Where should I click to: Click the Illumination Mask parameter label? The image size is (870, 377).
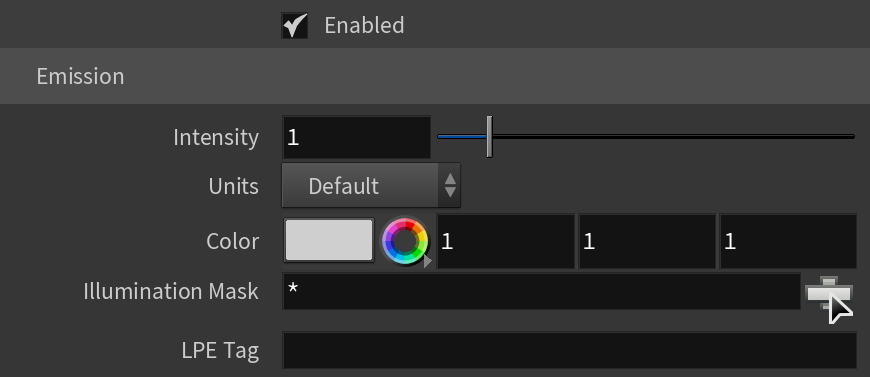tap(171, 291)
